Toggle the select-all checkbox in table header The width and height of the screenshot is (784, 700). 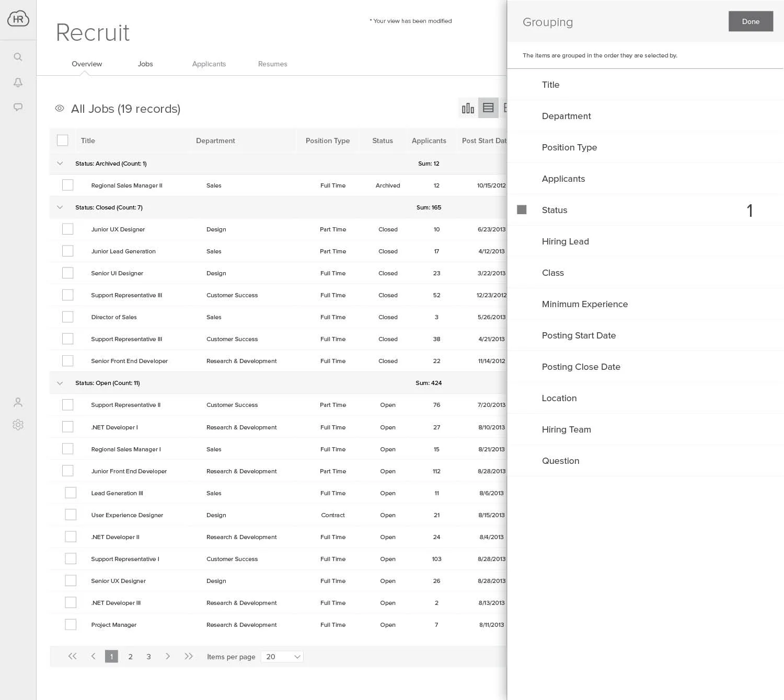pyautogui.click(x=62, y=140)
